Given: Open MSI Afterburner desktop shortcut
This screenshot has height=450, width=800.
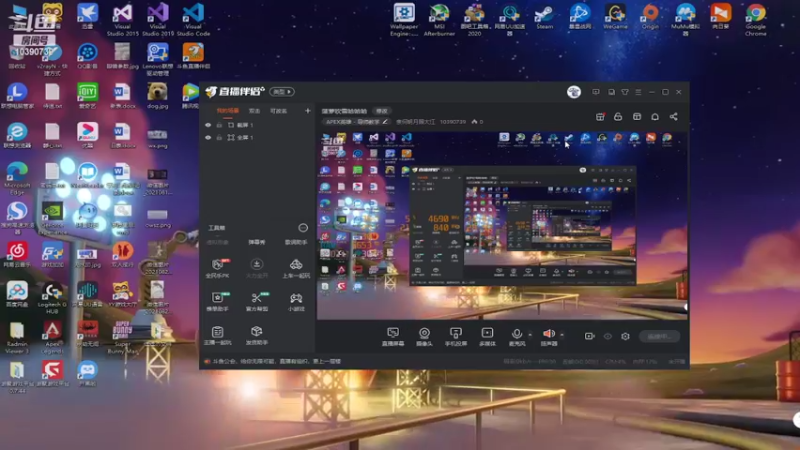Looking at the screenshot, I should (x=439, y=19).
